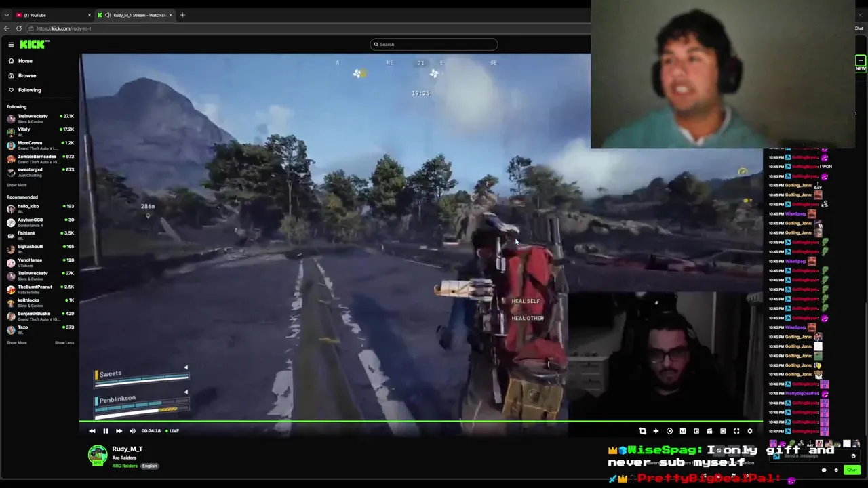Reload the page with refresh icon
The width and height of the screenshot is (868, 488).
point(19,28)
